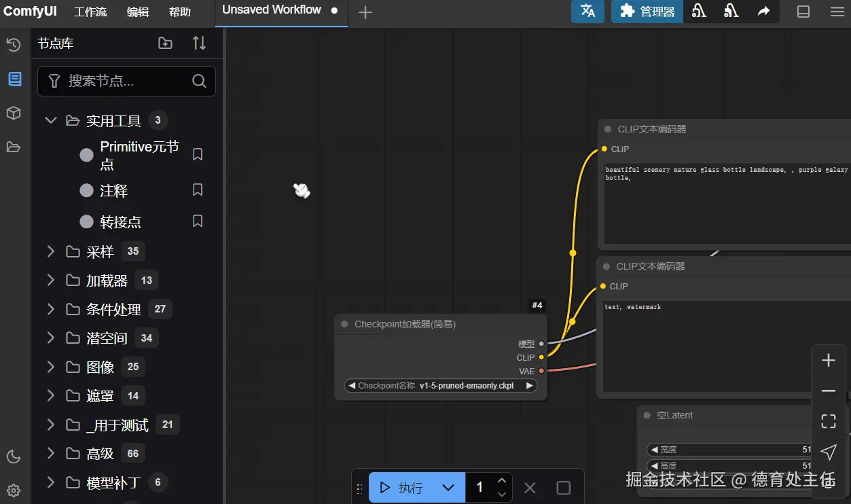This screenshot has width=851, height=504.
Task: Collapse the Checkpoint加载器(简易) node dot
Action: click(344, 324)
